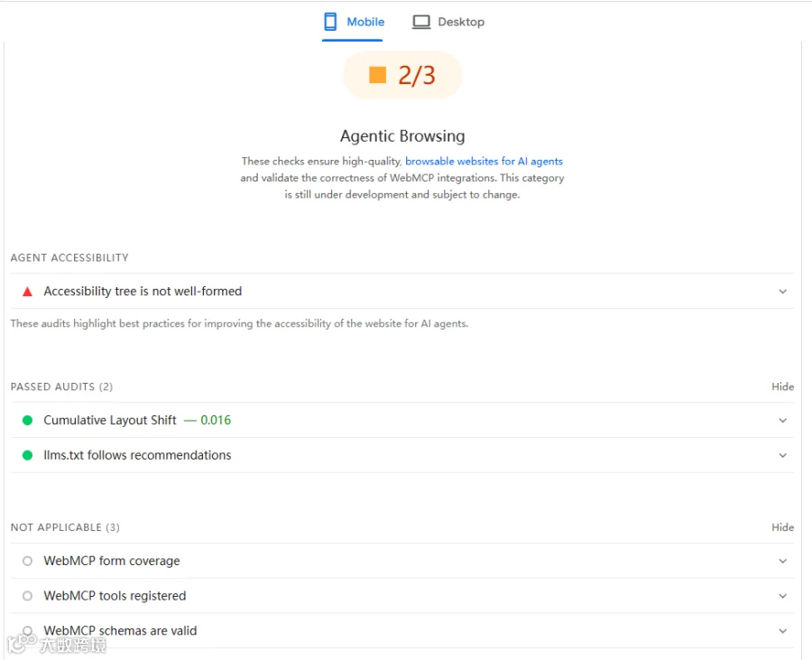Click the 2/3 score gauge
This screenshot has height=660, width=812.
click(x=402, y=75)
